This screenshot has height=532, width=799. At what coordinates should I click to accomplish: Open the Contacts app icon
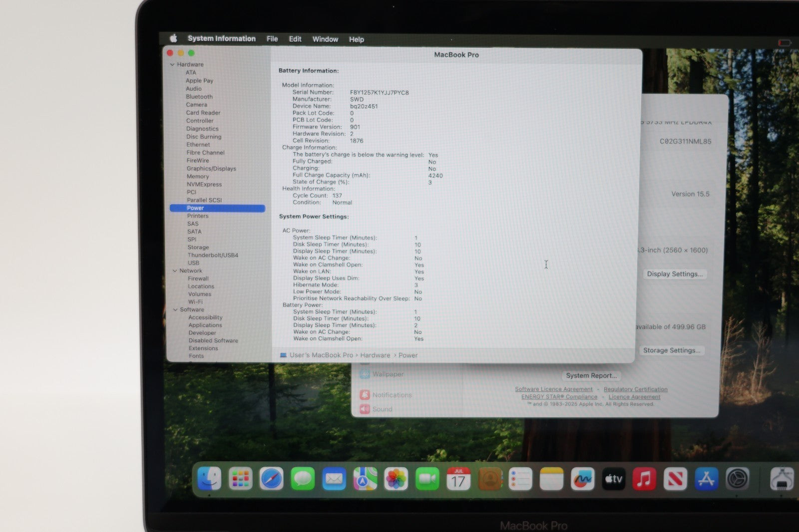pos(489,480)
